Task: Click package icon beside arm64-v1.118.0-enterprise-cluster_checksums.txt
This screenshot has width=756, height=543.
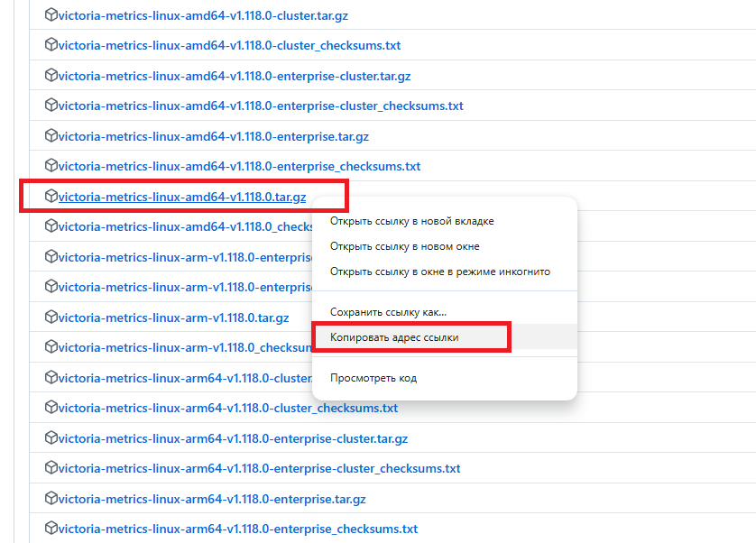Action: click(x=51, y=468)
